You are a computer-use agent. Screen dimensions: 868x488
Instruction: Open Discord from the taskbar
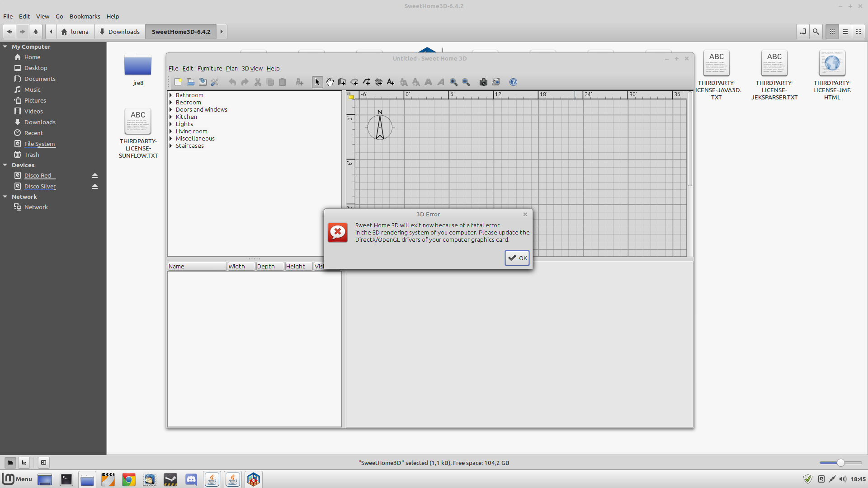pos(191,479)
